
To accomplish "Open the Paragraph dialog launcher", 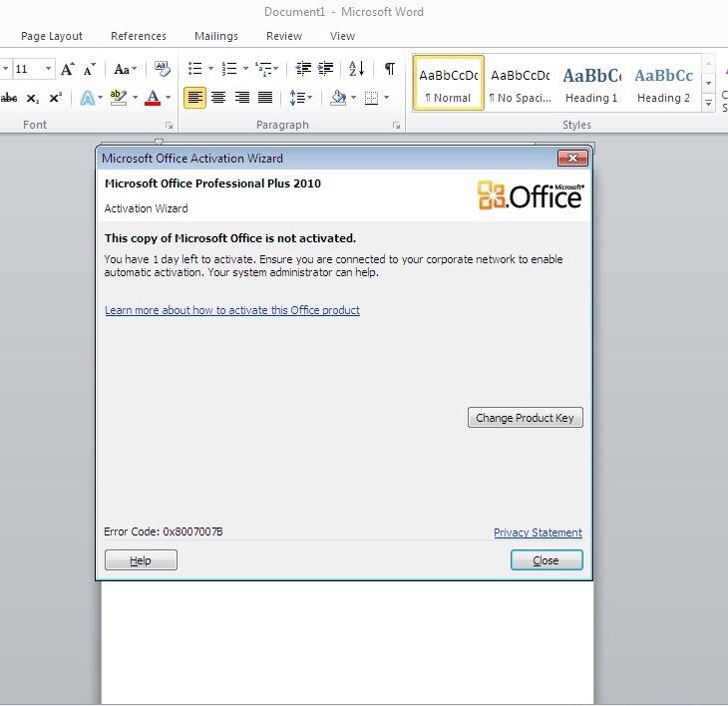I will [396, 125].
